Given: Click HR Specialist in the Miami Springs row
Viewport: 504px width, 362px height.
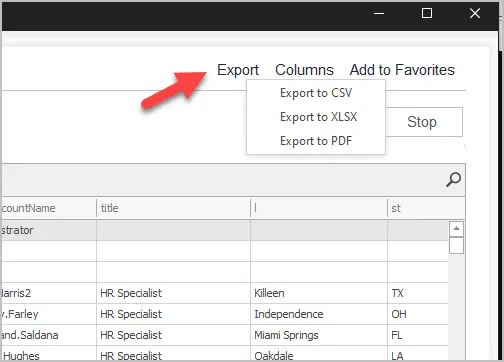Looking at the screenshot, I should [173, 335].
